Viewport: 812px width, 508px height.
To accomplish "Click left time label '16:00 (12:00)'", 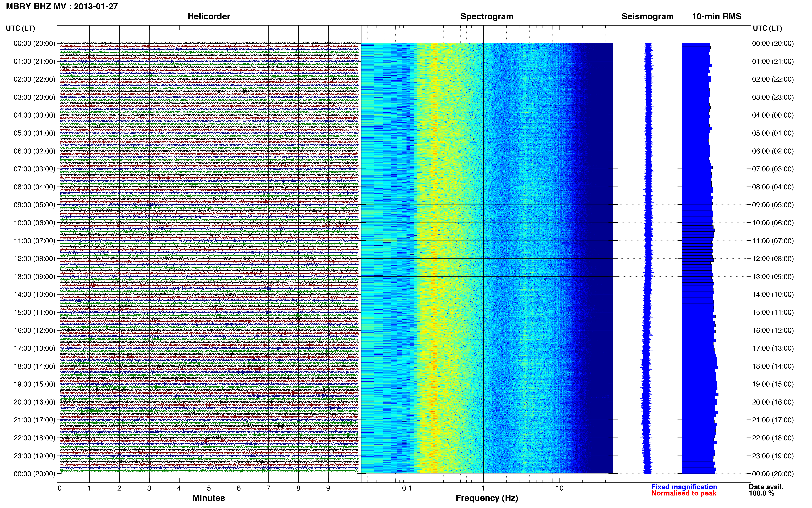I will click(34, 330).
